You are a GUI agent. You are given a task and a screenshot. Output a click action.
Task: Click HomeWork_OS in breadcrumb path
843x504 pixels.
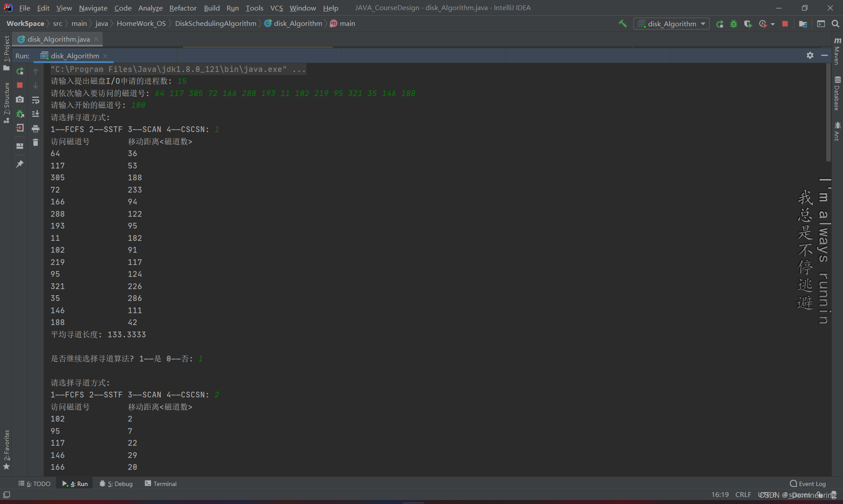141,24
